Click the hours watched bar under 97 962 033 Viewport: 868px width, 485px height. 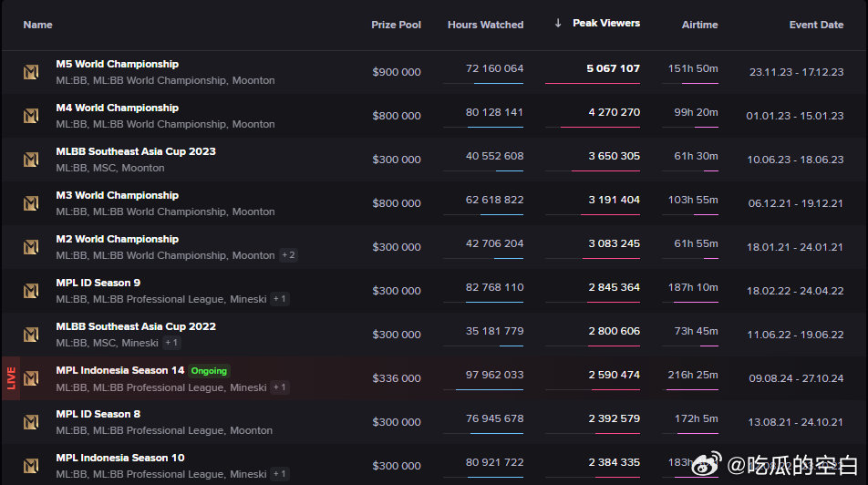483,390
